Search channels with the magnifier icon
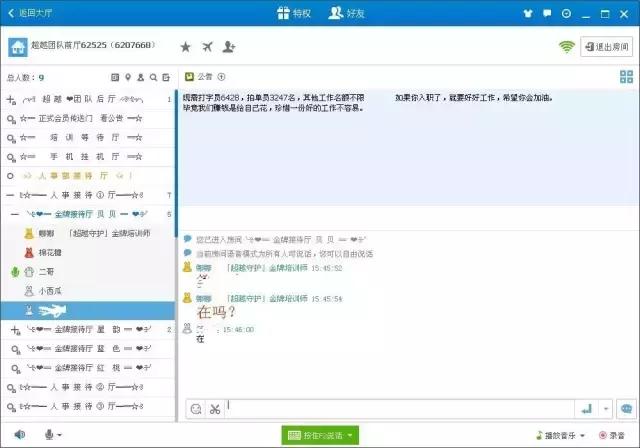This screenshot has width=640, height=448. coord(153,77)
